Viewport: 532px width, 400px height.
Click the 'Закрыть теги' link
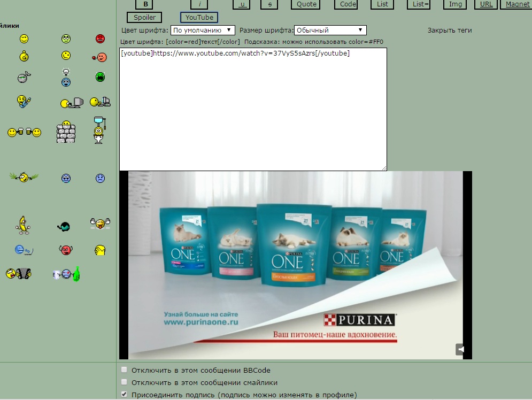[x=450, y=30]
